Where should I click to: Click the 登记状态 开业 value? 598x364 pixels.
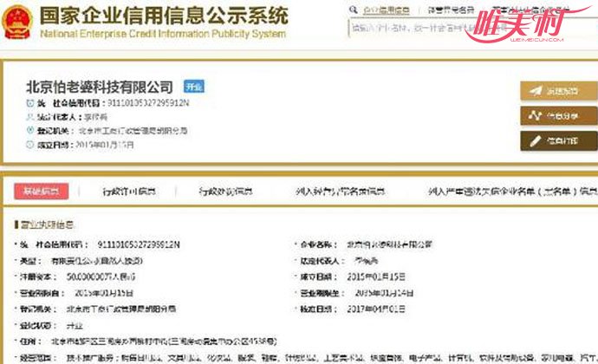point(75,326)
